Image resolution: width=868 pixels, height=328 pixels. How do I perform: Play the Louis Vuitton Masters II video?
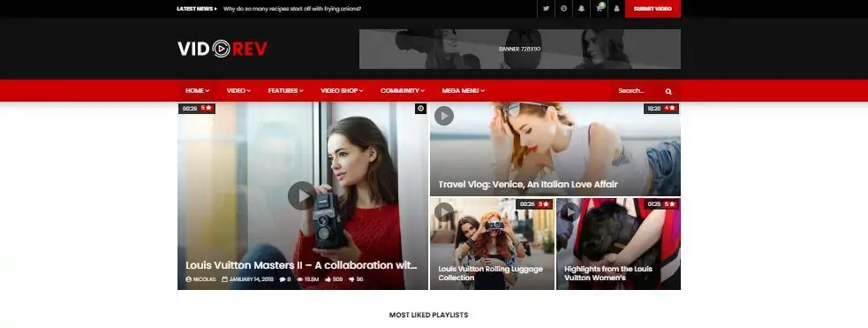302,195
